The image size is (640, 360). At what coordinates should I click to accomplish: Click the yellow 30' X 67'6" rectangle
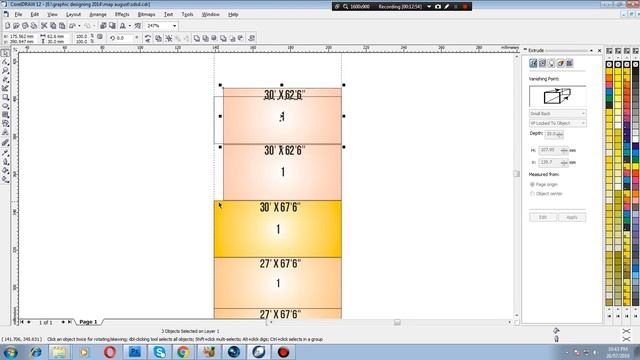(278, 229)
